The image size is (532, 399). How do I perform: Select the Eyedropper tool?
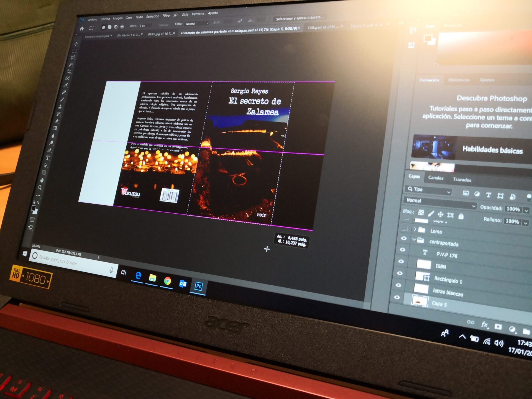(x=66, y=85)
